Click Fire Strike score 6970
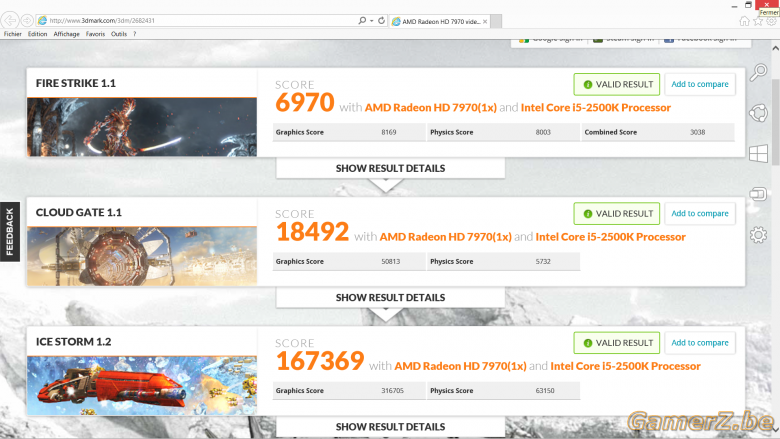Screen dimensions: 780x439 pyautogui.click(x=305, y=102)
